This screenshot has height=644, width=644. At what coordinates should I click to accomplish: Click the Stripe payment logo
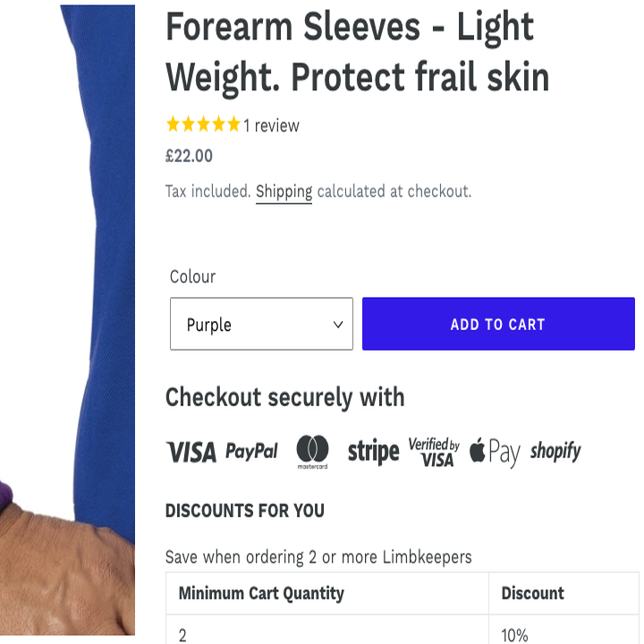pos(373,452)
